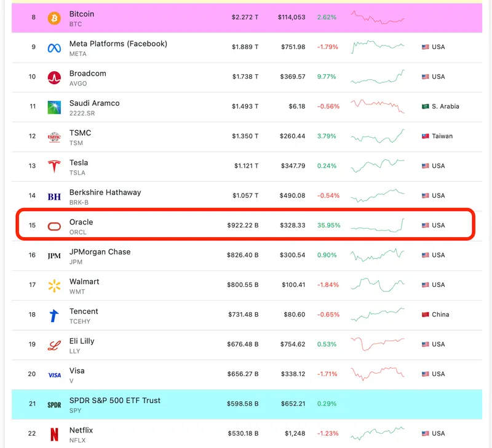The image size is (492, 448).
Task: Click the Visa logo icon
Action: [x=54, y=375]
